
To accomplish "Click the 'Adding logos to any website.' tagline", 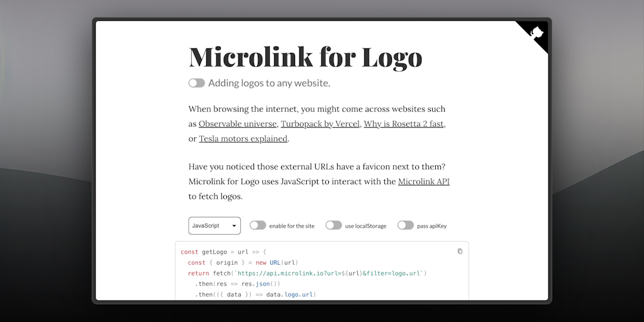I will (x=269, y=83).
